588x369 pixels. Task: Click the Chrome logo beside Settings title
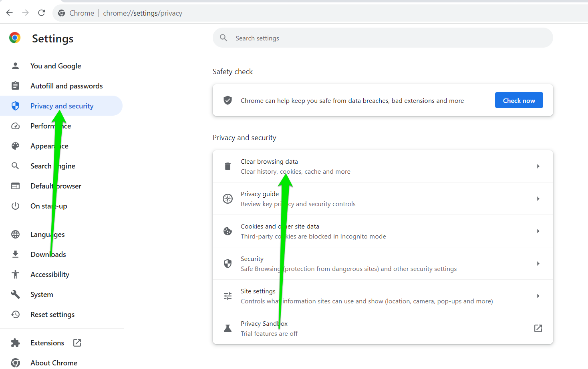click(15, 38)
